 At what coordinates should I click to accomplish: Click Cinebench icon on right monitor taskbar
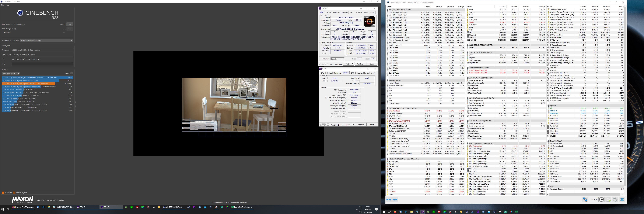coord(467,212)
